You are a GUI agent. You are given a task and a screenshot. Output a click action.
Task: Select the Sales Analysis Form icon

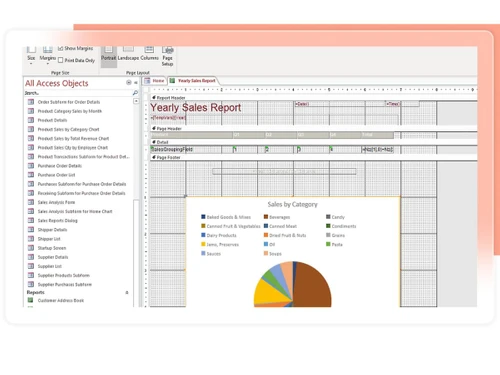click(31, 202)
